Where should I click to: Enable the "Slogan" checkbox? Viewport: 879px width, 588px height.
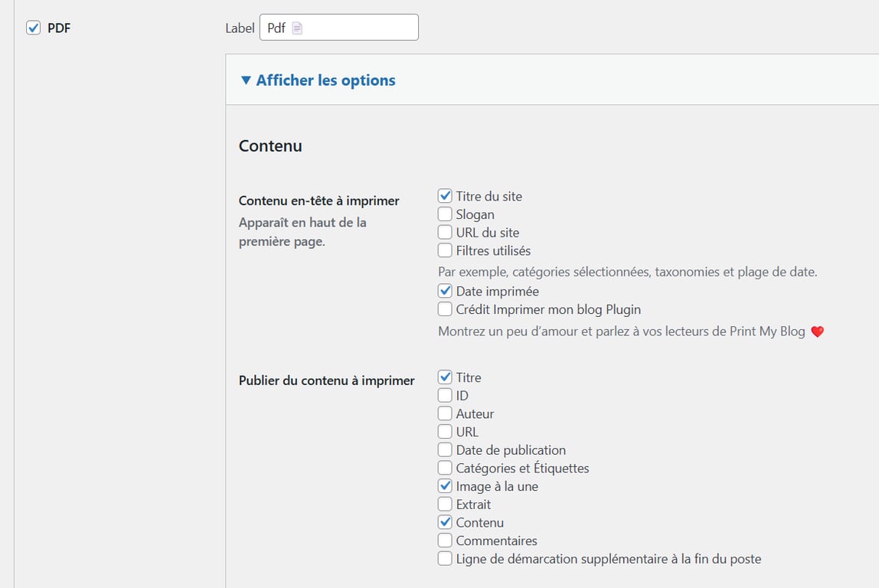coord(445,214)
